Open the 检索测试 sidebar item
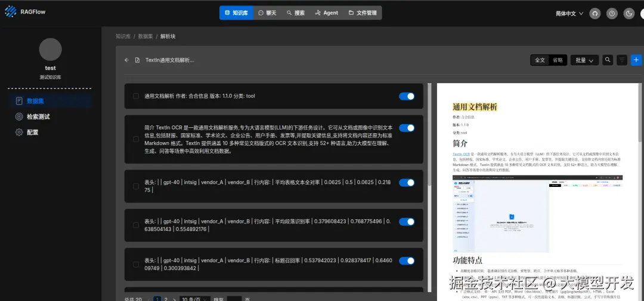644x301 pixels. coord(50,116)
